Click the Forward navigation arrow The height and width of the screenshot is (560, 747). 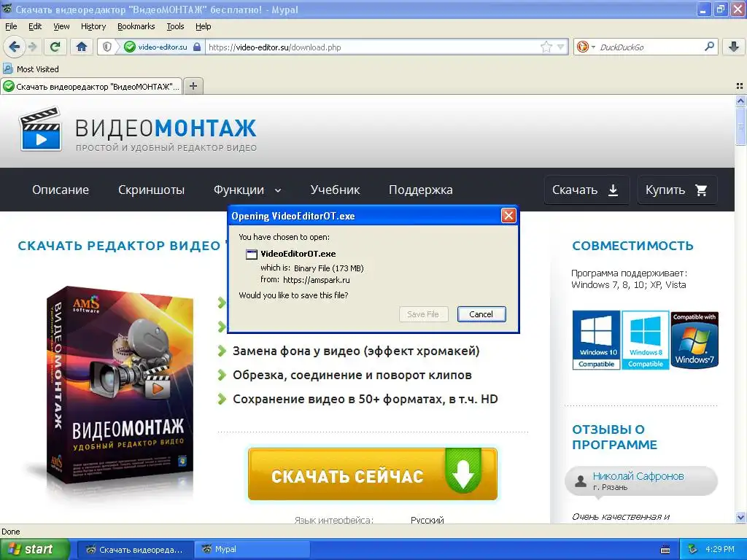tap(32, 47)
